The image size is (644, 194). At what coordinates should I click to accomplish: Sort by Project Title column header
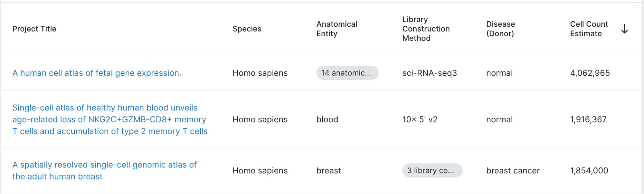click(x=34, y=29)
